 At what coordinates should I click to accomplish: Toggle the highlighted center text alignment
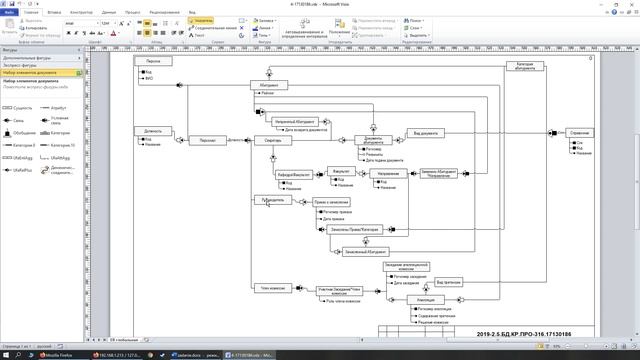tap(147, 33)
